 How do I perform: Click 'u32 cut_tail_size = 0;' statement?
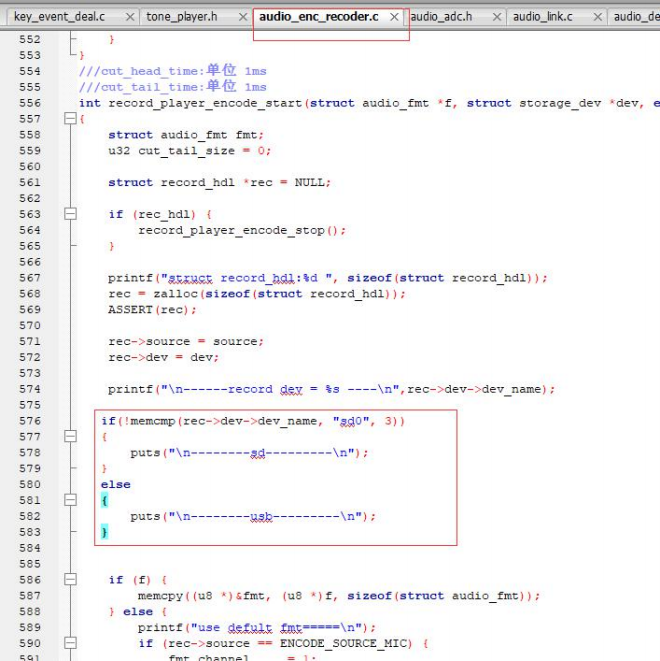[x=189, y=151]
